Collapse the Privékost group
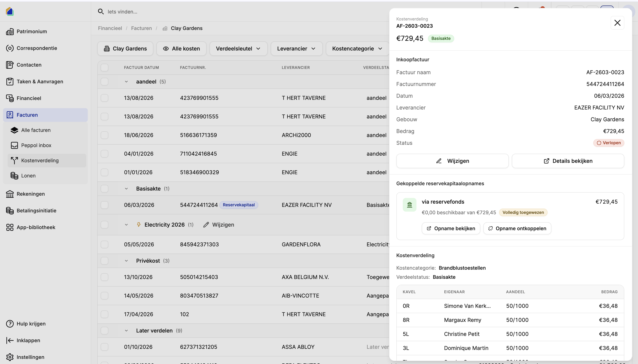The image size is (638, 364). click(x=126, y=261)
